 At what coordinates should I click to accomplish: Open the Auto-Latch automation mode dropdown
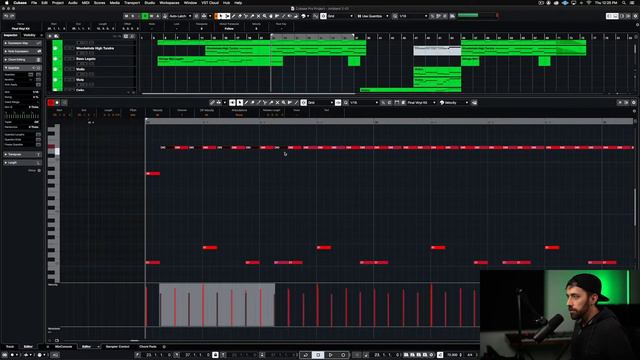(x=180, y=16)
